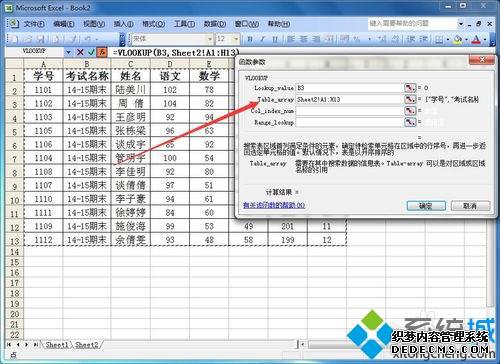
Task: Confirm the formula with the green checkmark
Action: [x=91, y=52]
